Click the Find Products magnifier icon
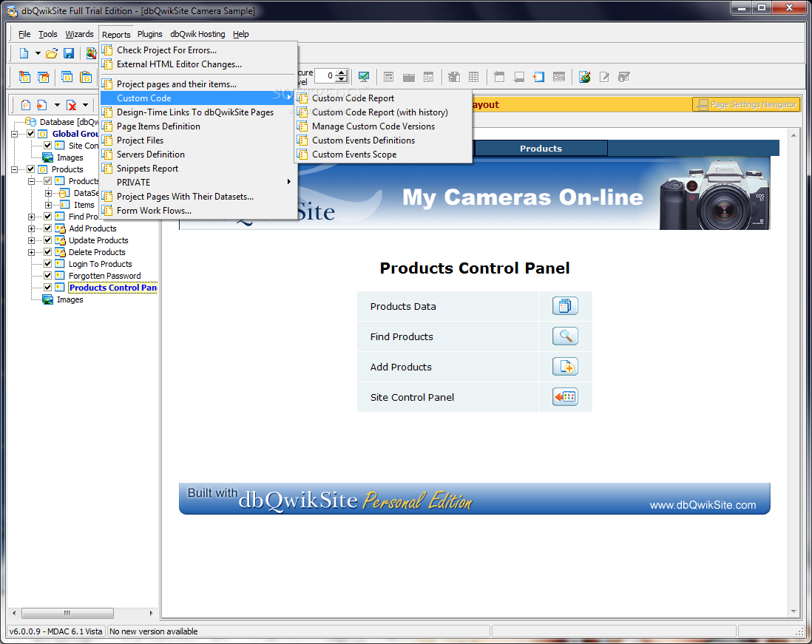The height and width of the screenshot is (644, 812). 565,336
